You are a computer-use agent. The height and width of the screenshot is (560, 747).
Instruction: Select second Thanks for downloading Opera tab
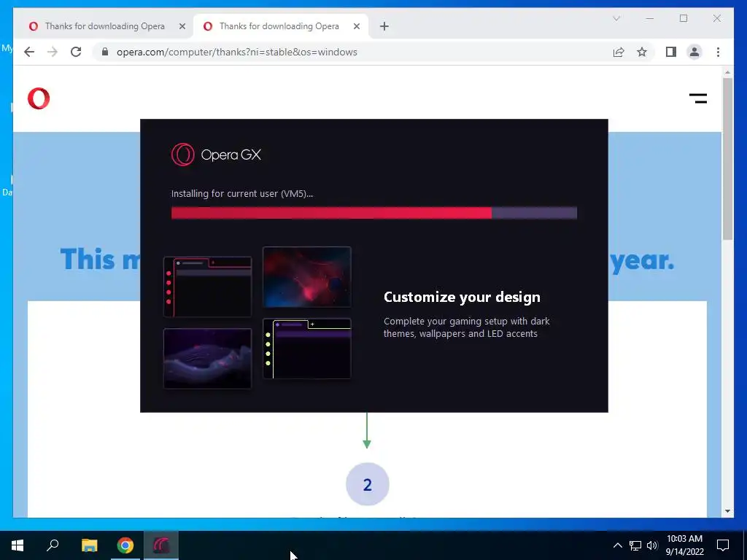(x=279, y=26)
